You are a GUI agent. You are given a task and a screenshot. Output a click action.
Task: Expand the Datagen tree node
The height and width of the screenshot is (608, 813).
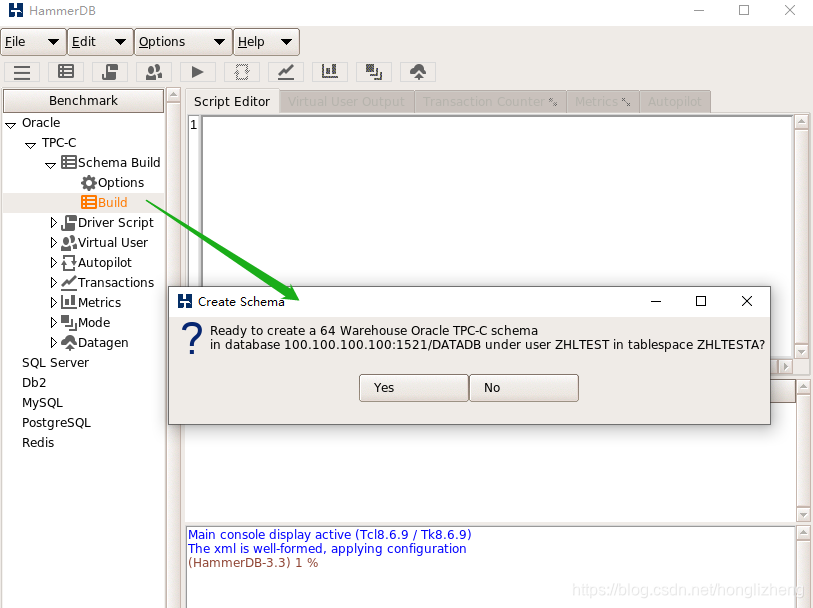tap(53, 342)
